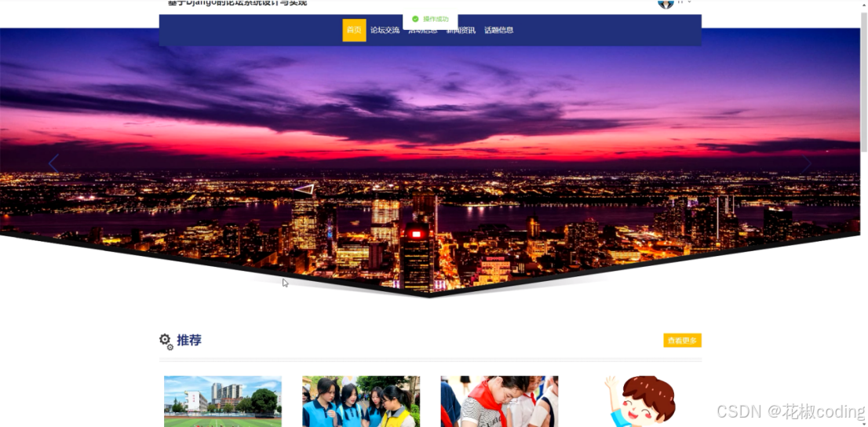
Task: Show previous banner slide with left arrow
Action: tap(53, 164)
